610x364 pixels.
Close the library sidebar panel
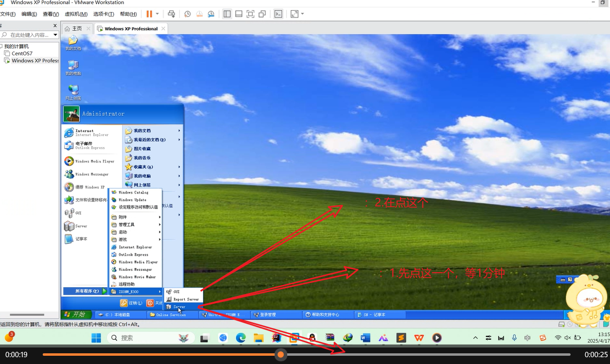coord(55,26)
